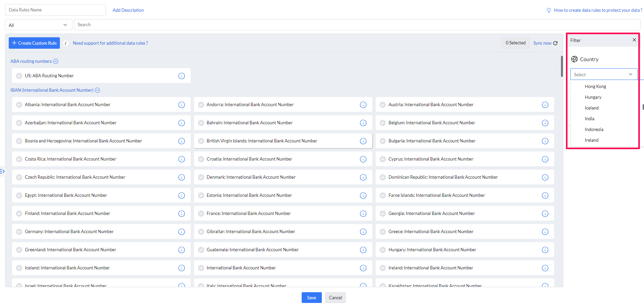Click info icon for Croatia IBAN rule
This screenshot has width=644, height=308.
pyautogui.click(x=363, y=159)
